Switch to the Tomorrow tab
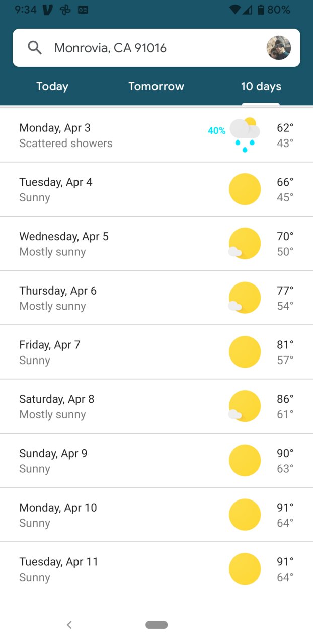The width and height of the screenshot is (313, 644). pyautogui.click(x=156, y=86)
